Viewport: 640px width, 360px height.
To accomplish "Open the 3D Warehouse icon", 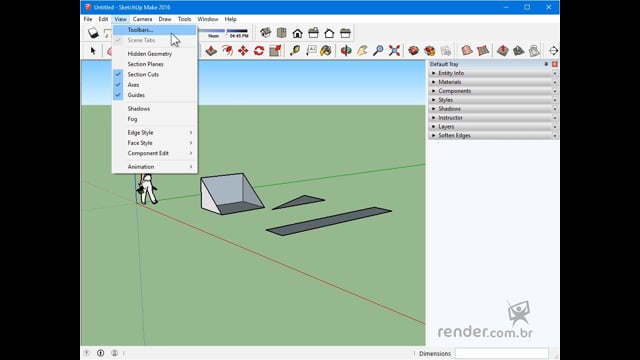I will 413,51.
